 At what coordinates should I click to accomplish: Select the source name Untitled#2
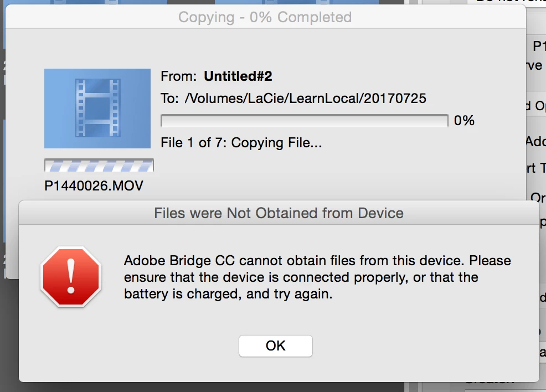coord(238,76)
